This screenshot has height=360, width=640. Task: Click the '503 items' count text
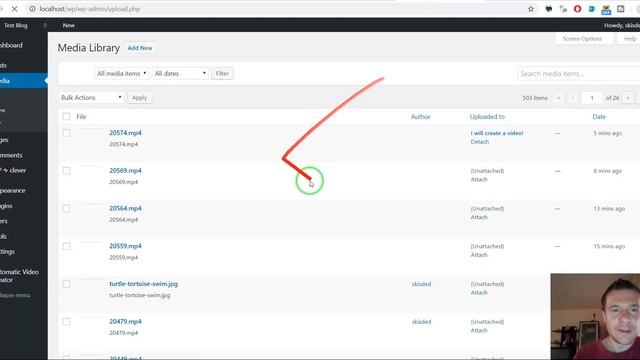535,98
